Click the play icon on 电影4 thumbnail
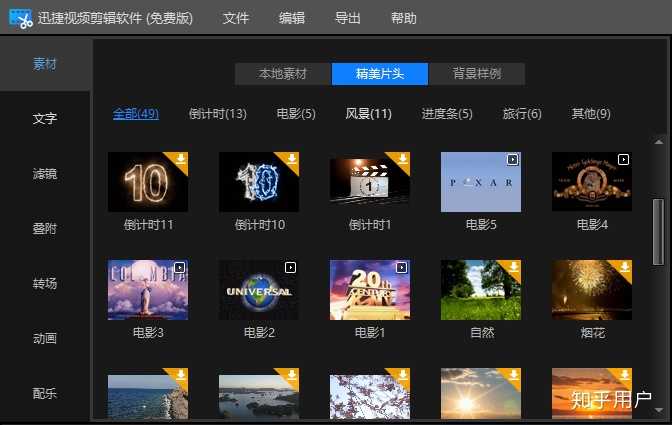672x425 pixels. (623, 160)
